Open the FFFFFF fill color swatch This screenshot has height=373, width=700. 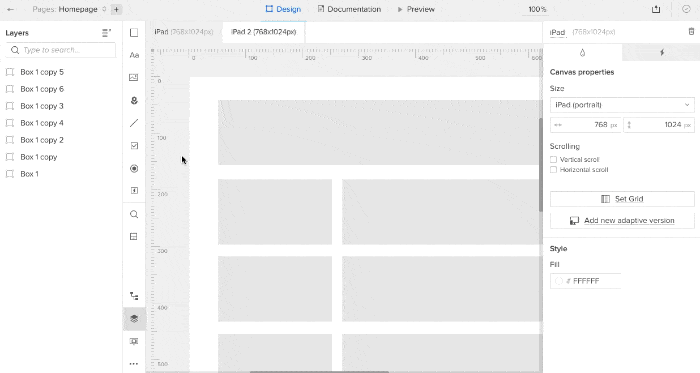[x=558, y=281]
